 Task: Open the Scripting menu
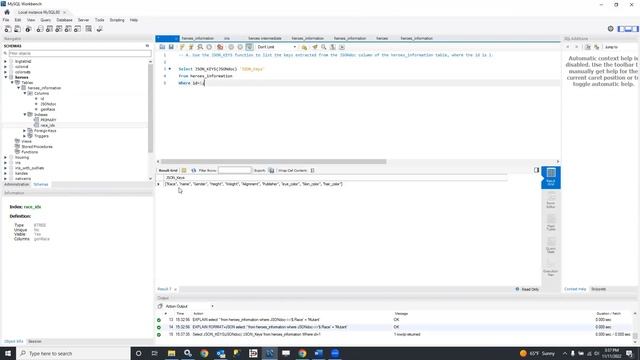pyautogui.click(x=117, y=20)
